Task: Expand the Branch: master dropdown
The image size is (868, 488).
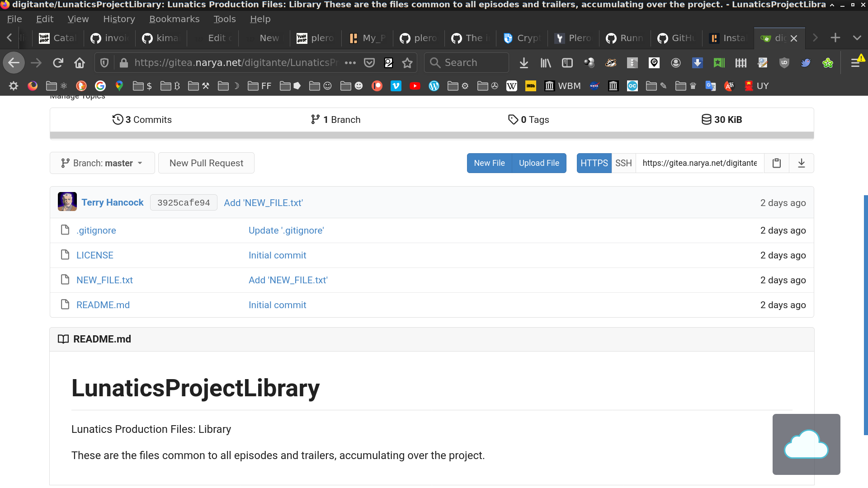Action: 102,163
